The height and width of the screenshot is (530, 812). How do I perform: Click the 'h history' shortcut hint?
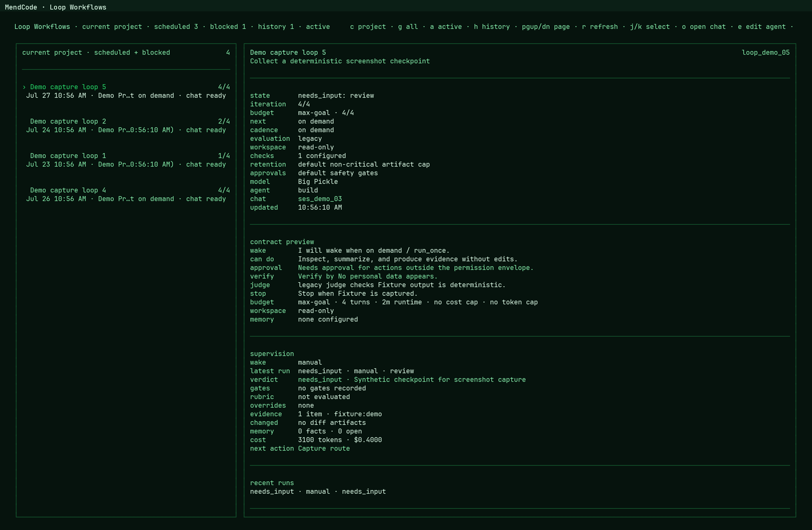[x=492, y=27]
